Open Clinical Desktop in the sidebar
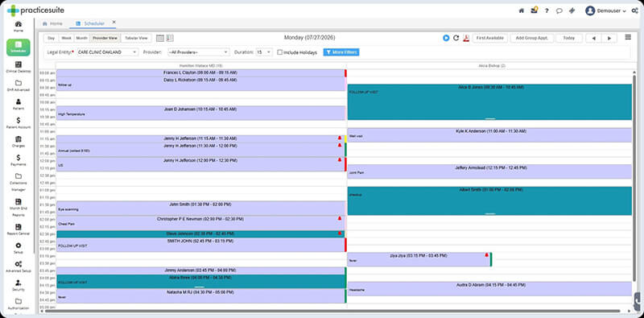 [x=18, y=67]
